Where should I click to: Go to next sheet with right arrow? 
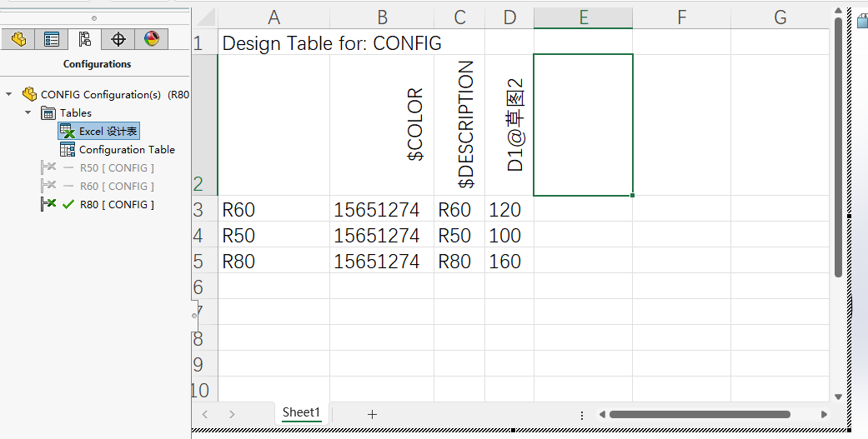(x=232, y=414)
